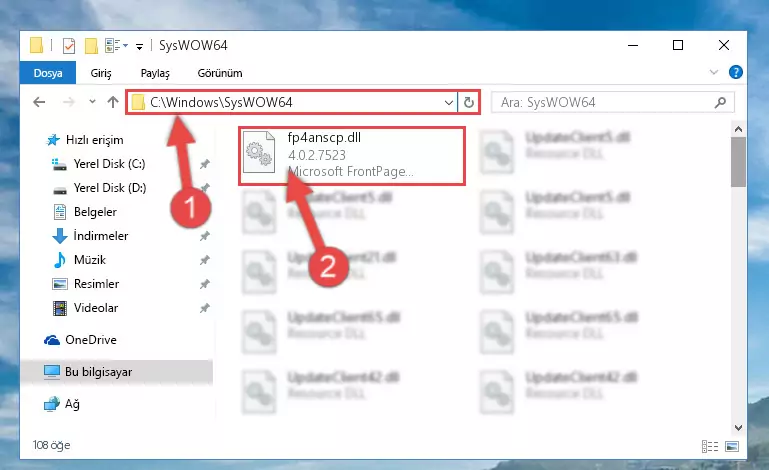Click the magnifier search icon
This screenshot has height=470, width=769.
click(x=720, y=102)
